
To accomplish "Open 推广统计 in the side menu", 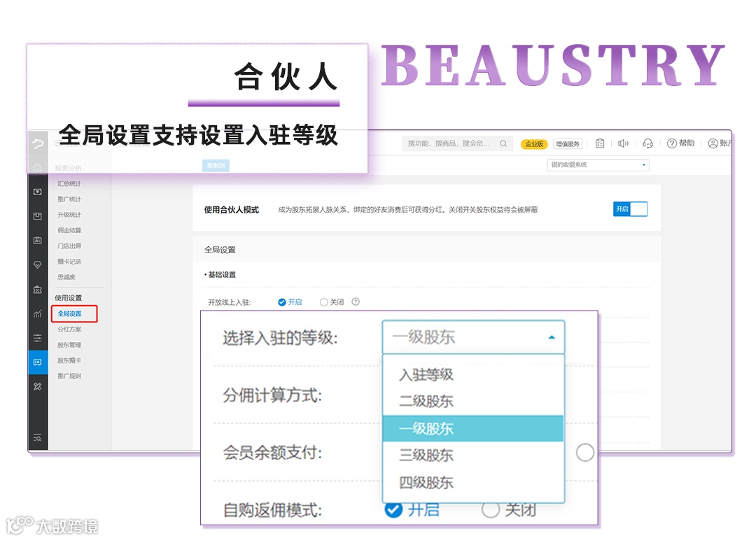I will point(69,199).
